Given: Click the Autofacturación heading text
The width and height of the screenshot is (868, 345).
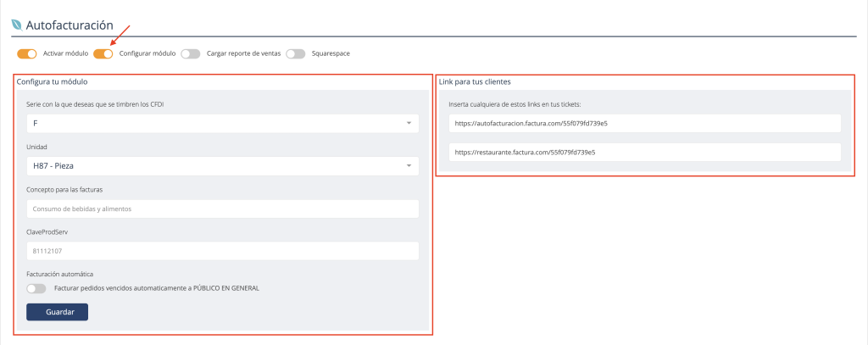Looking at the screenshot, I should point(70,25).
